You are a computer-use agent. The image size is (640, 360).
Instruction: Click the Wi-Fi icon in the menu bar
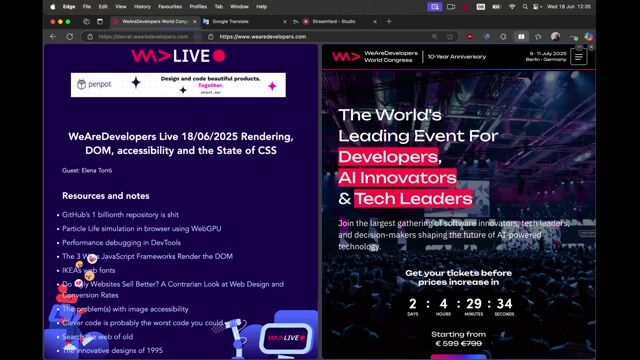[x=512, y=7]
